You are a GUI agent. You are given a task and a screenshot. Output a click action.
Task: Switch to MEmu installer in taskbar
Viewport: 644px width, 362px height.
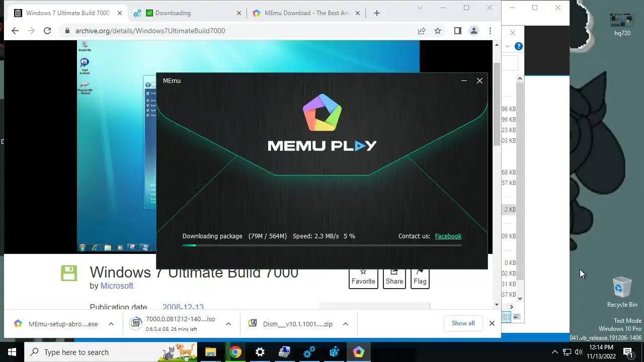tap(359, 352)
